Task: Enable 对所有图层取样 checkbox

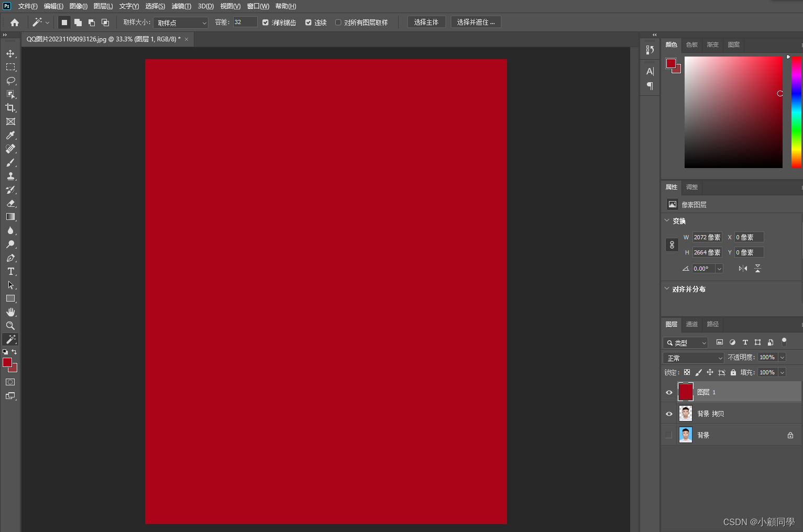Action: point(338,23)
